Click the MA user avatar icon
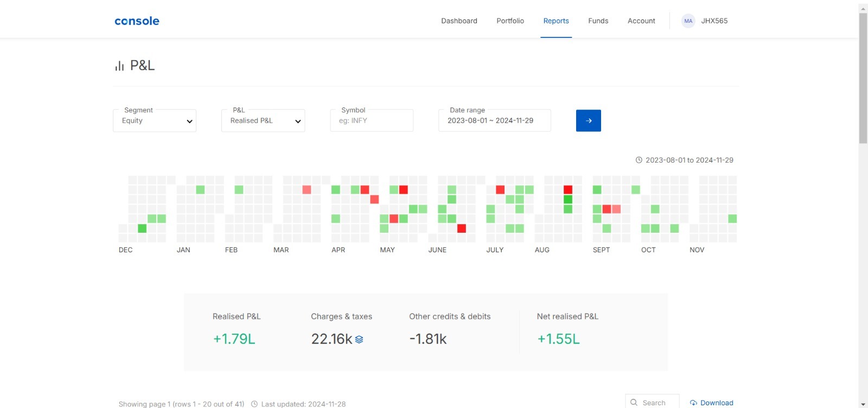868x408 pixels. [x=688, y=21]
